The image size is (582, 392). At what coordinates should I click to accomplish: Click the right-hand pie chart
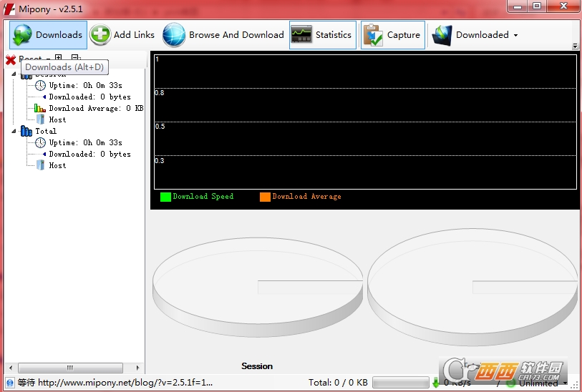pyautogui.click(x=472, y=287)
